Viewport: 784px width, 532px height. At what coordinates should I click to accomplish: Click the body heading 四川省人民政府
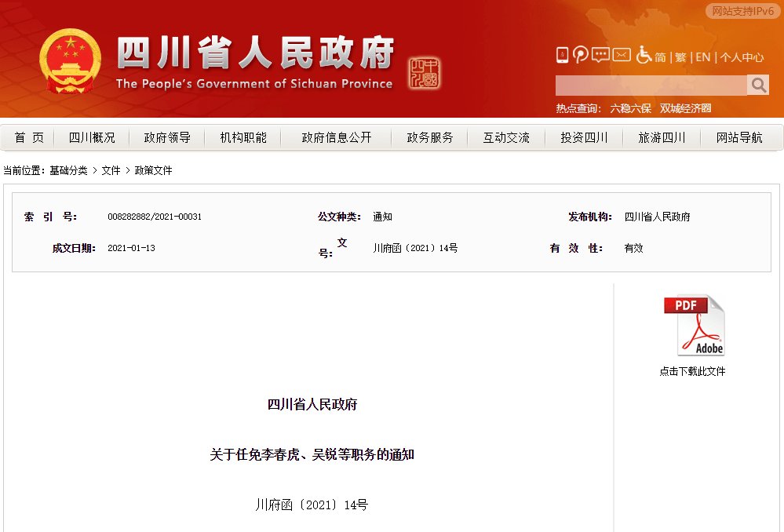(x=312, y=405)
